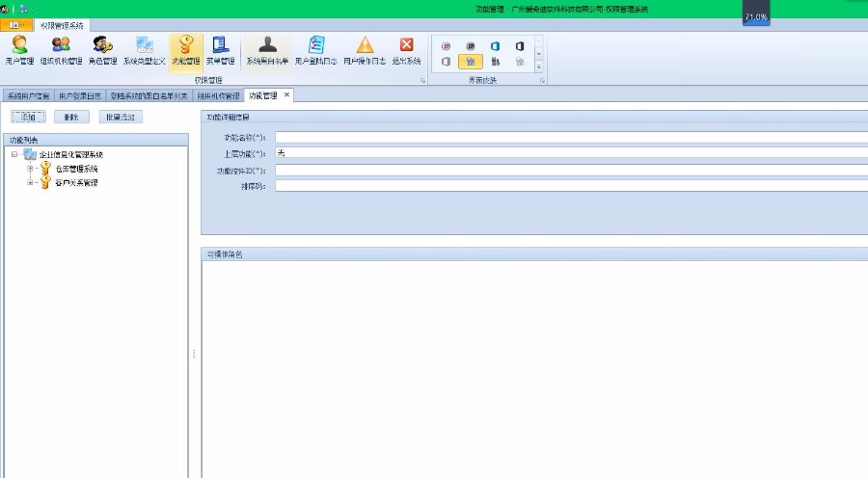868x478 pixels.
Task: Switch to 登陆系统的黑白名单列表 tab
Action: click(x=149, y=95)
